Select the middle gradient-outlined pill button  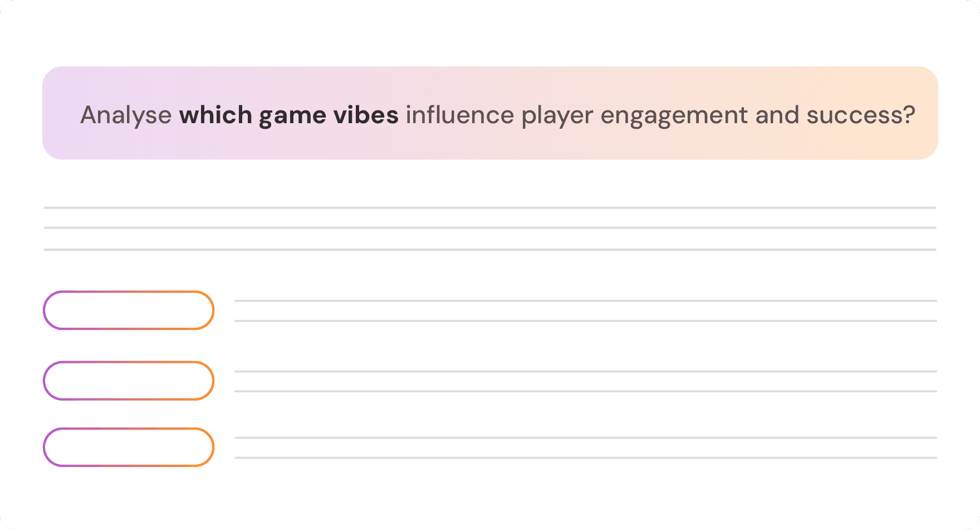point(129,381)
